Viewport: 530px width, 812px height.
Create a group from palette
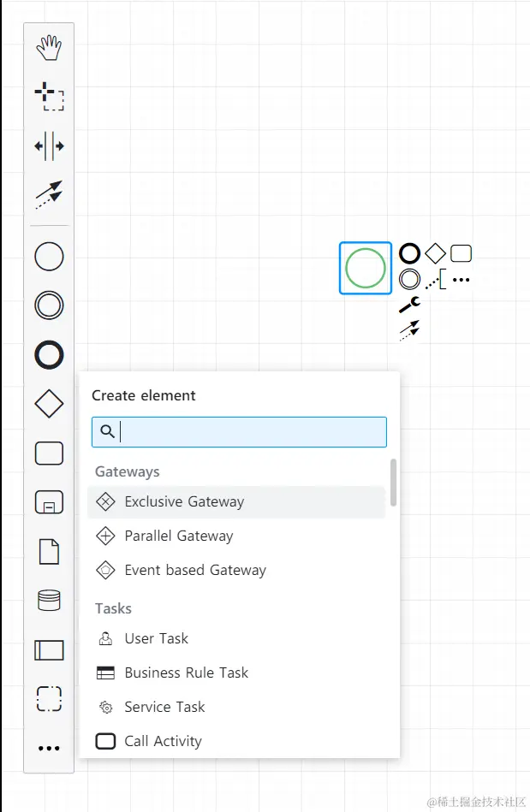(x=49, y=698)
